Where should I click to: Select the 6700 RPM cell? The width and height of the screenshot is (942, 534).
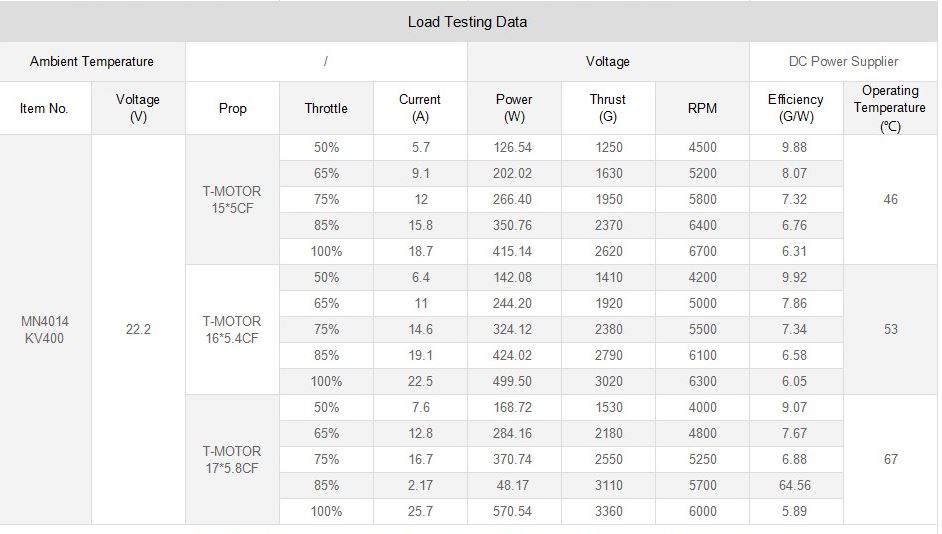pos(702,251)
